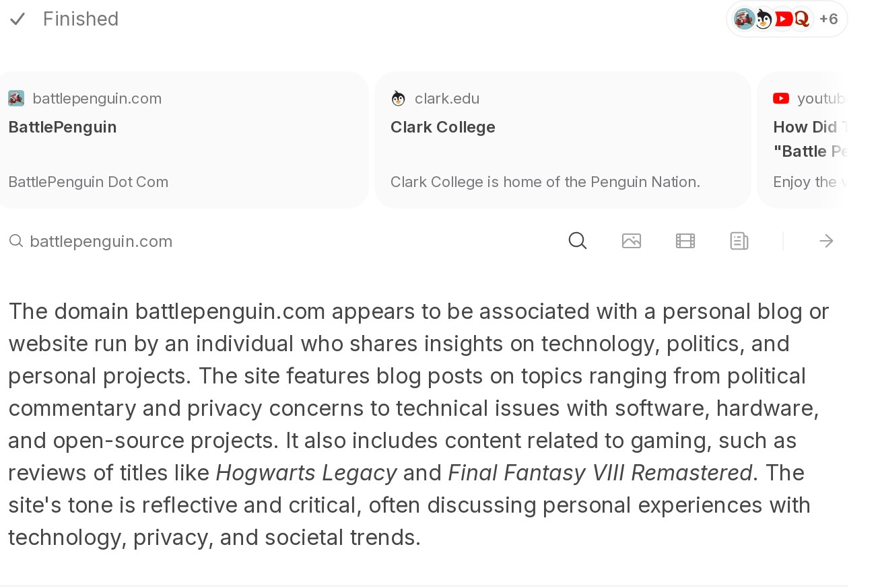The height and width of the screenshot is (588, 878).
Task: Open the "+6" more sources badge
Action: (x=828, y=19)
